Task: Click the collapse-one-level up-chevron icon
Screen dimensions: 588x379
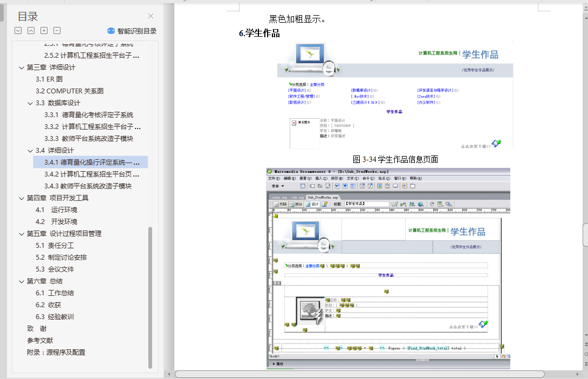Action: coord(31,31)
